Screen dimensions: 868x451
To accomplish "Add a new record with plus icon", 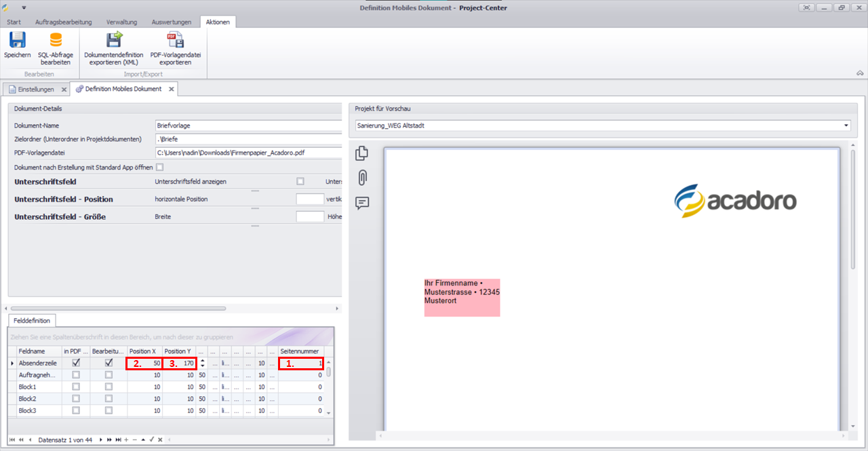I will [126, 440].
